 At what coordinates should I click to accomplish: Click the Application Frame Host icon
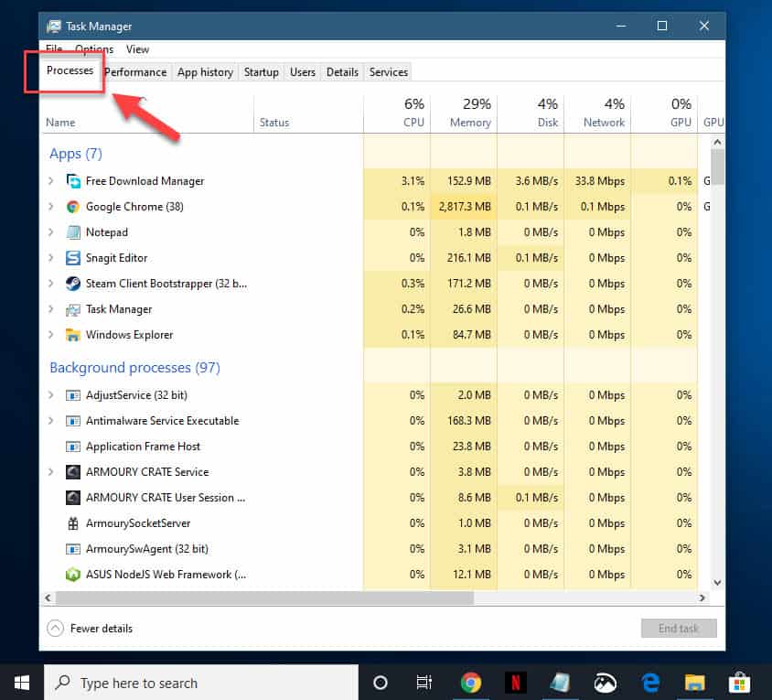pyautogui.click(x=73, y=447)
